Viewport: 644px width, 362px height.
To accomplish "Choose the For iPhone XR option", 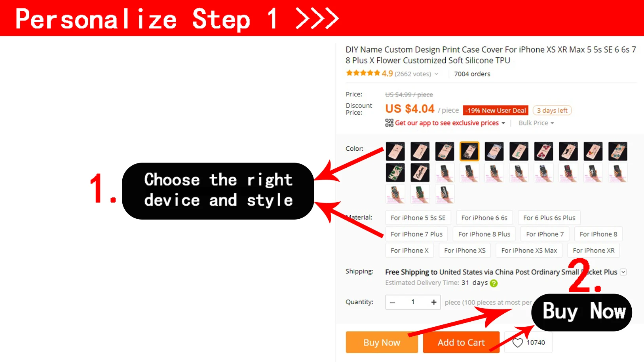I will tap(594, 250).
